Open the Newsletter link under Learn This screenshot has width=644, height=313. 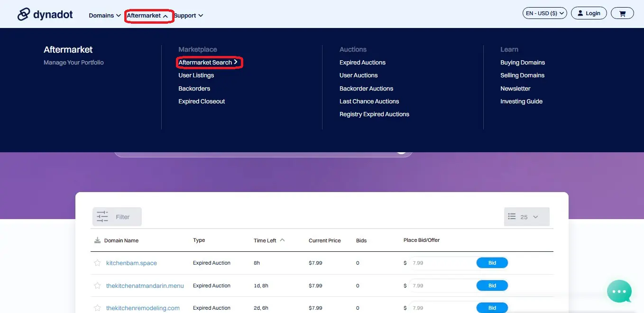(515, 89)
